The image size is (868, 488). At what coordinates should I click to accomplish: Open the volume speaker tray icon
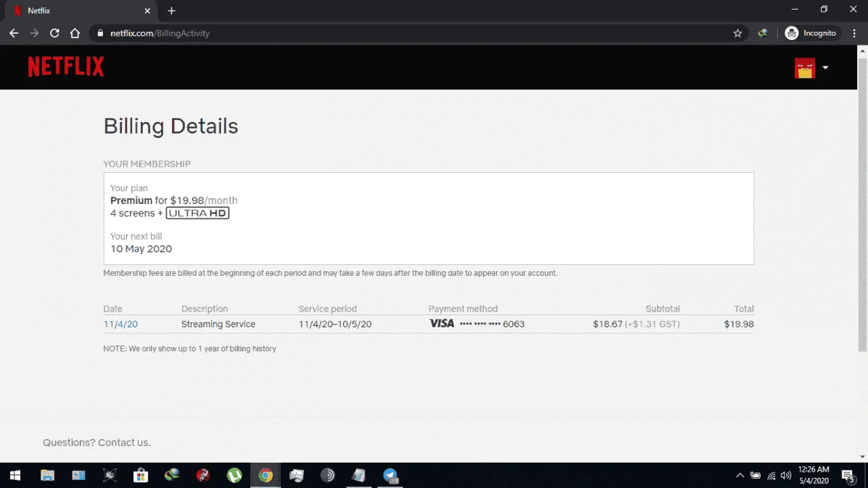tap(787, 475)
